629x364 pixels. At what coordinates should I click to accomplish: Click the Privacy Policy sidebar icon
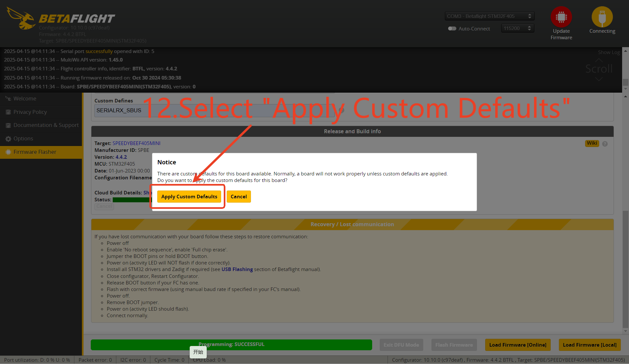pos(8,112)
